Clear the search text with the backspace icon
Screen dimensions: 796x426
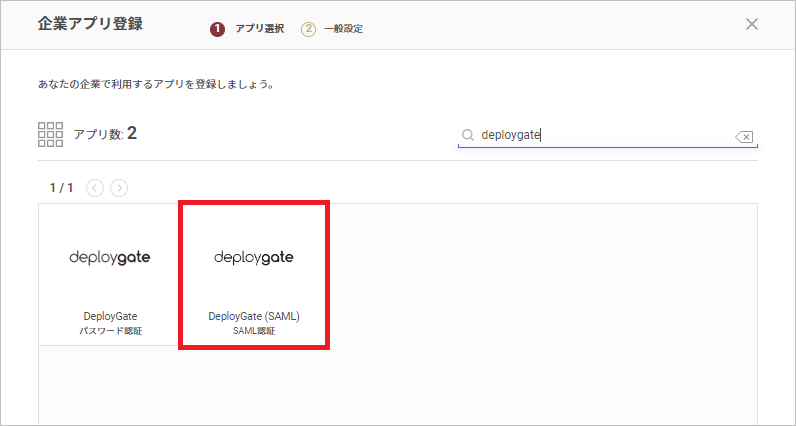tap(744, 137)
